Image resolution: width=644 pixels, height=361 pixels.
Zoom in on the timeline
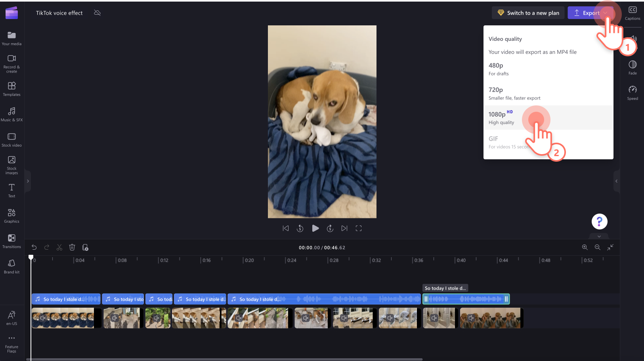point(585,247)
